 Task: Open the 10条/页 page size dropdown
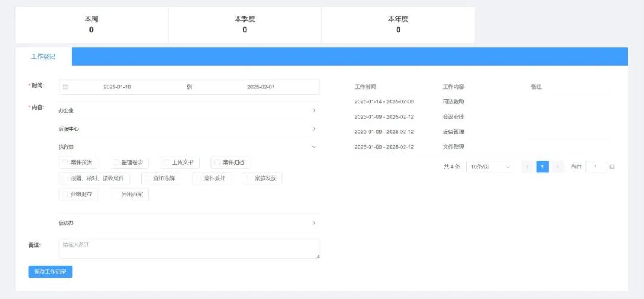click(x=490, y=167)
